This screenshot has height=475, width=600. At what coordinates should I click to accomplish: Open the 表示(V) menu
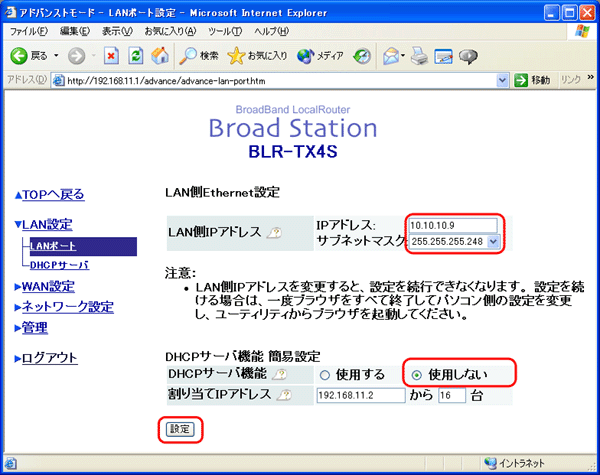point(117,31)
